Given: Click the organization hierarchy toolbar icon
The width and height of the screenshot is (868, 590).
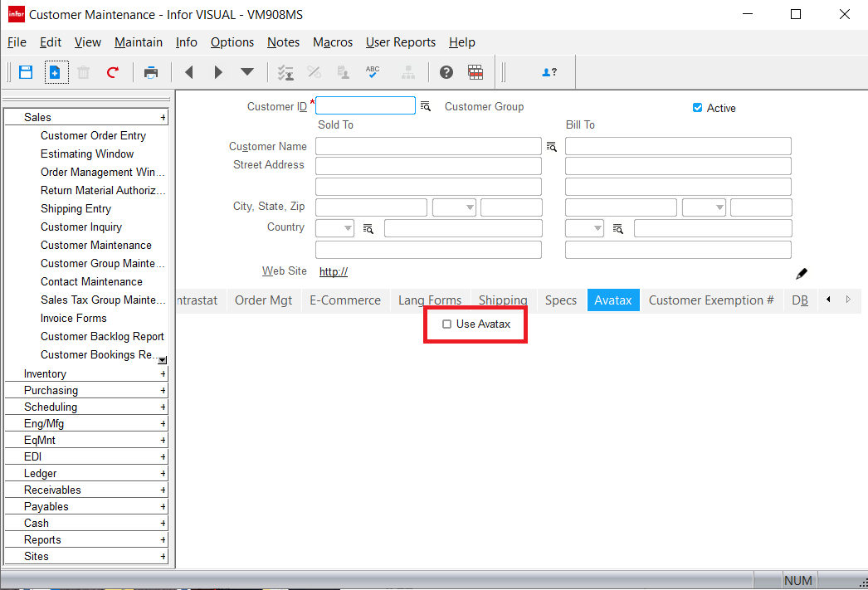Looking at the screenshot, I should [x=408, y=72].
